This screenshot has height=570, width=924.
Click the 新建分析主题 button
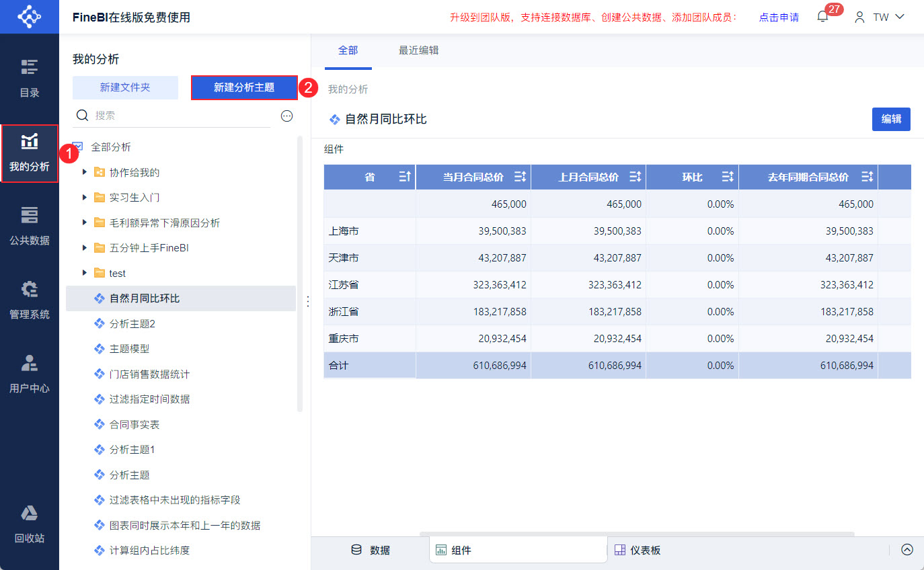(244, 87)
